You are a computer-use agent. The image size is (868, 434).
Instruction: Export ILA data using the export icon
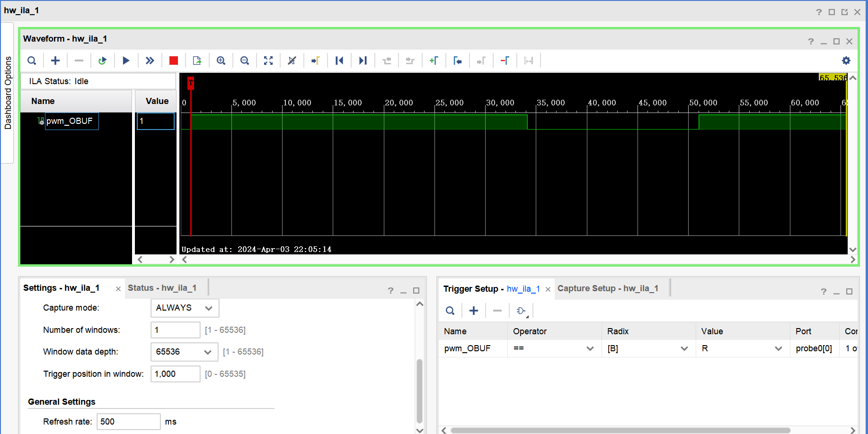[x=197, y=60]
